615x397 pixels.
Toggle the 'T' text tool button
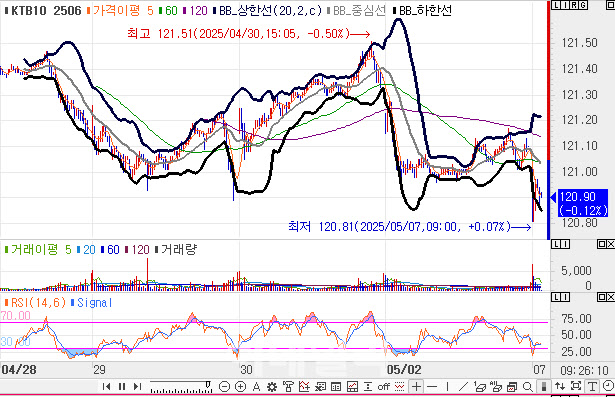(592, 386)
